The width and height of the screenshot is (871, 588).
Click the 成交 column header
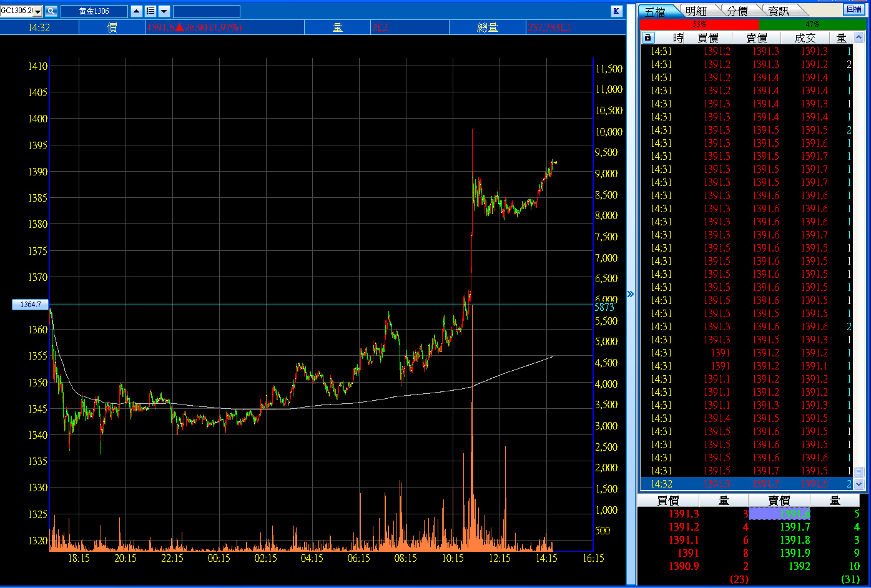pos(805,38)
